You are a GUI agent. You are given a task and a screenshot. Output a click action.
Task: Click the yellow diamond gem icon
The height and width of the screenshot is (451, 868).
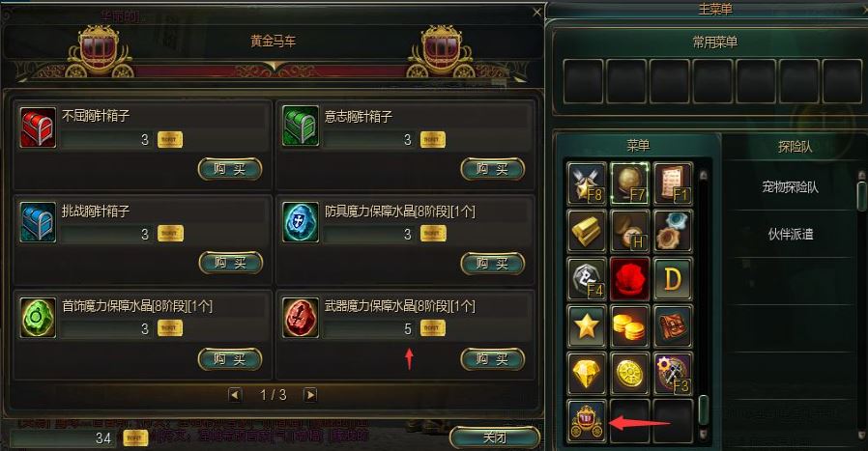[587, 374]
